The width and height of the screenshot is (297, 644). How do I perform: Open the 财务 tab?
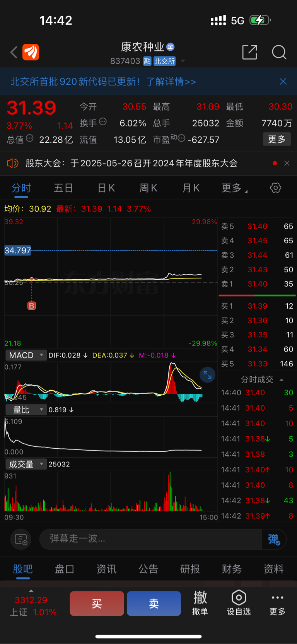[x=232, y=569]
